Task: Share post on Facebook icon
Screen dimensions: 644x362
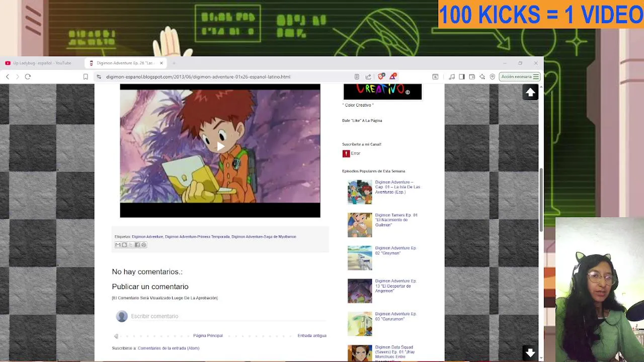Action: coord(137,245)
